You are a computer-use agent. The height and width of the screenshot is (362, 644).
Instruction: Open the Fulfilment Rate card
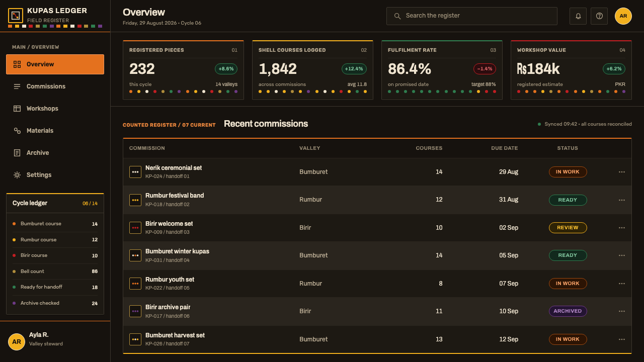pos(442,70)
